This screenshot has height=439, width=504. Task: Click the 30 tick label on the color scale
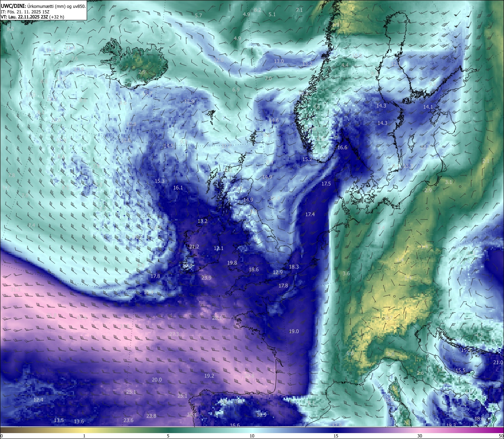click(x=420, y=436)
